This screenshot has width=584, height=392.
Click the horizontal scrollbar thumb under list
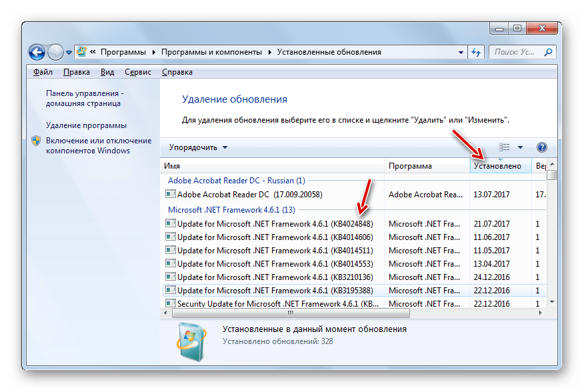pyautogui.click(x=290, y=312)
